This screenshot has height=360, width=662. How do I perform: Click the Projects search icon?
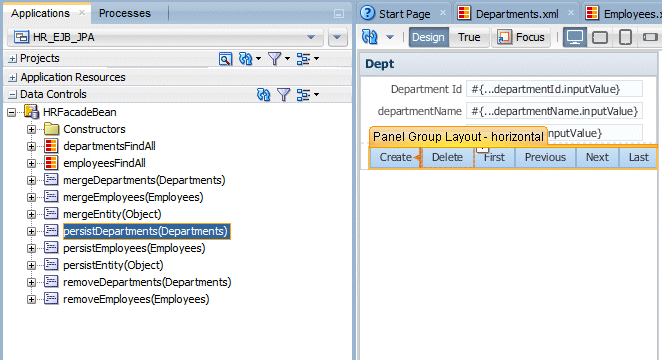(x=225, y=59)
